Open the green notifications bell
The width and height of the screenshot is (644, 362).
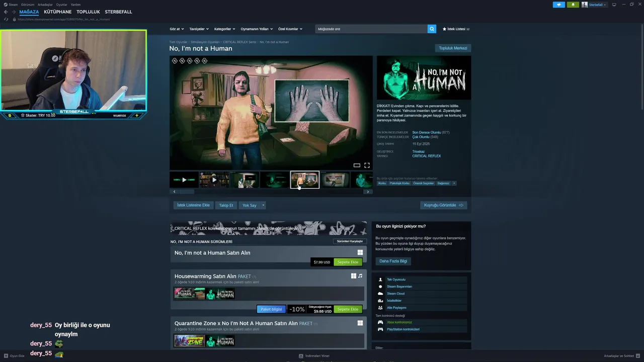point(573,5)
